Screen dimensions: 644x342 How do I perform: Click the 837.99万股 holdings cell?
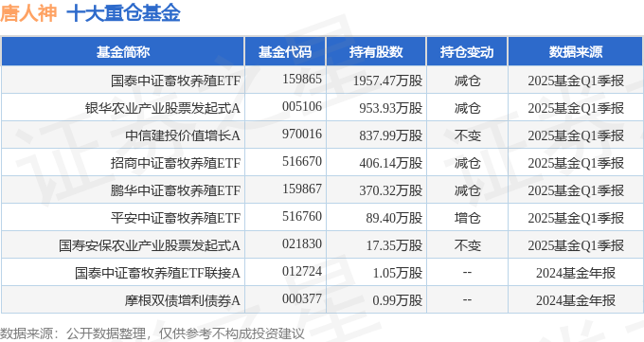click(391, 135)
